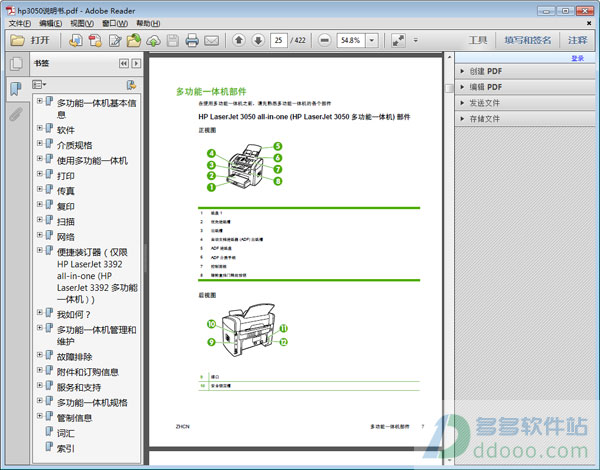The height and width of the screenshot is (470, 600).
Task: Select the 我如何？ bookmark
Action: point(73,315)
